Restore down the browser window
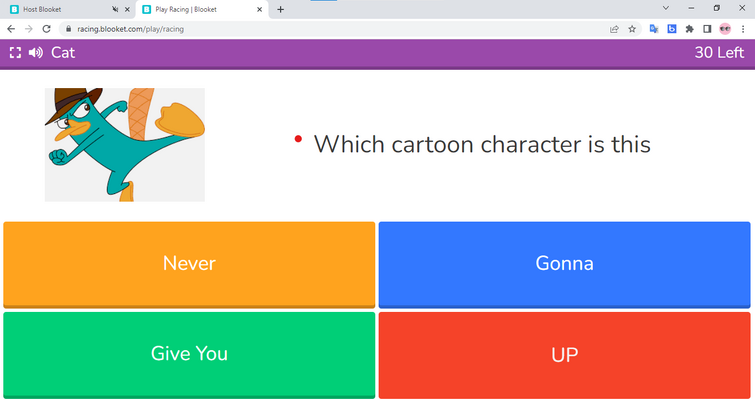755x400 pixels. tap(716, 8)
